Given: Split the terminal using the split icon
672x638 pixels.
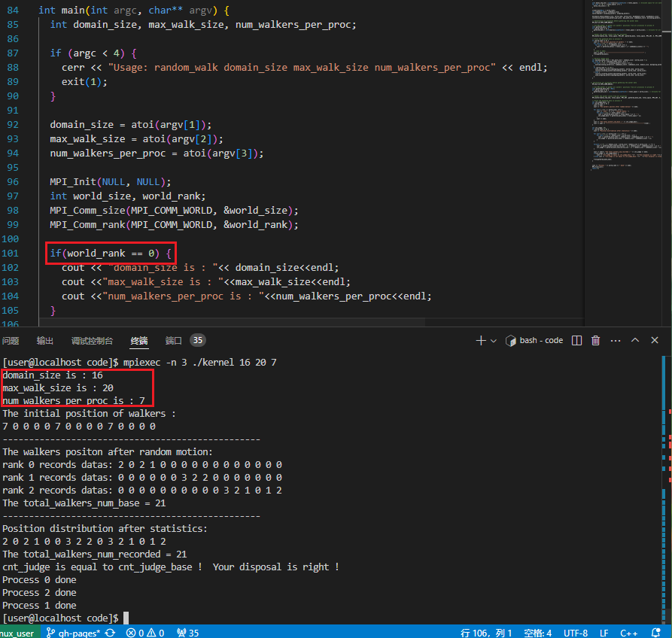Looking at the screenshot, I should point(577,341).
